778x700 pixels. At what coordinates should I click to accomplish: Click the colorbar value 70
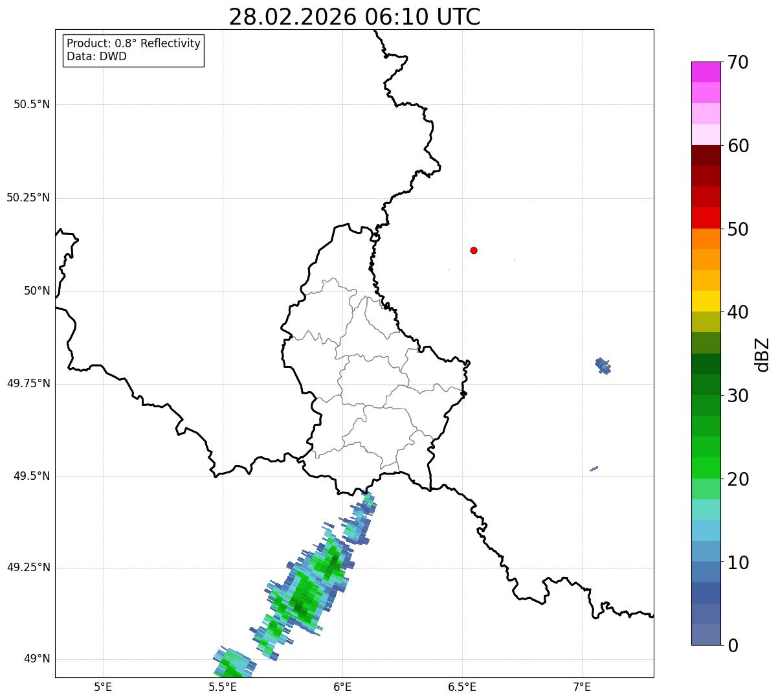(x=738, y=62)
